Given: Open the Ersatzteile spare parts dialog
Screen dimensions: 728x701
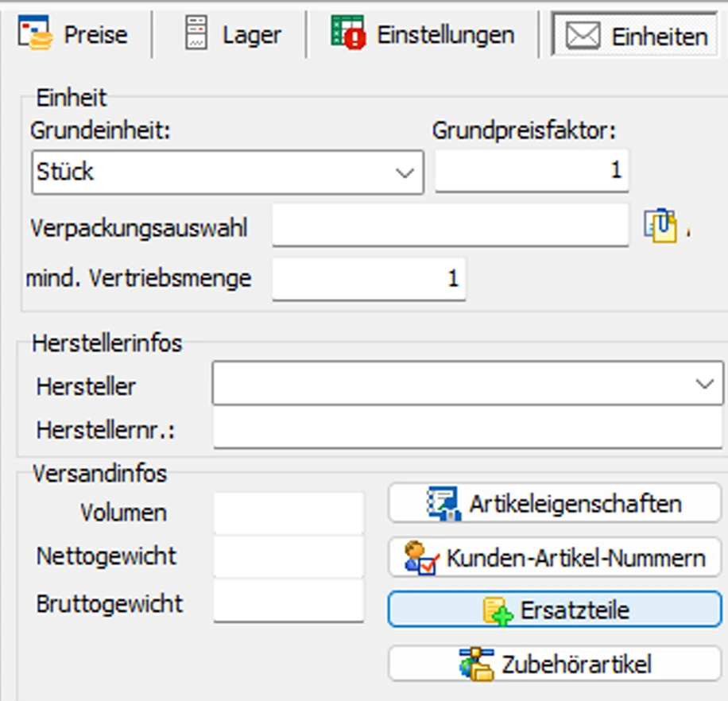Looking at the screenshot, I should 554,610.
